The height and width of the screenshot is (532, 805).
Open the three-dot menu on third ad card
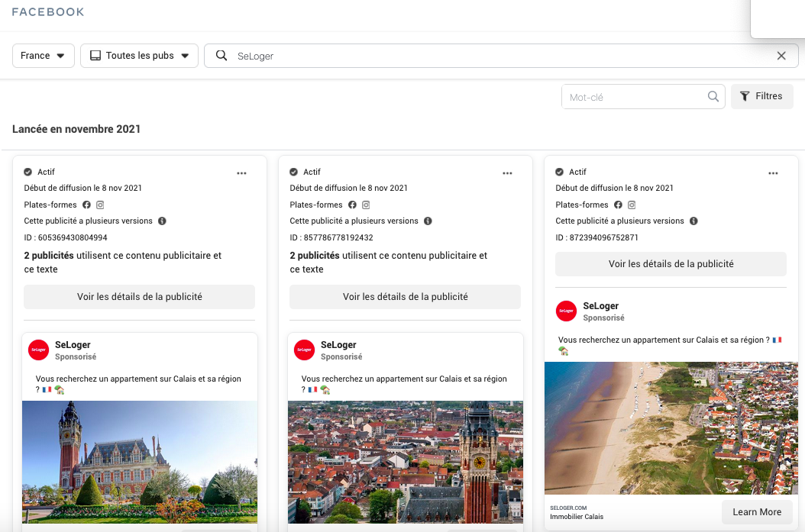pyautogui.click(x=773, y=173)
